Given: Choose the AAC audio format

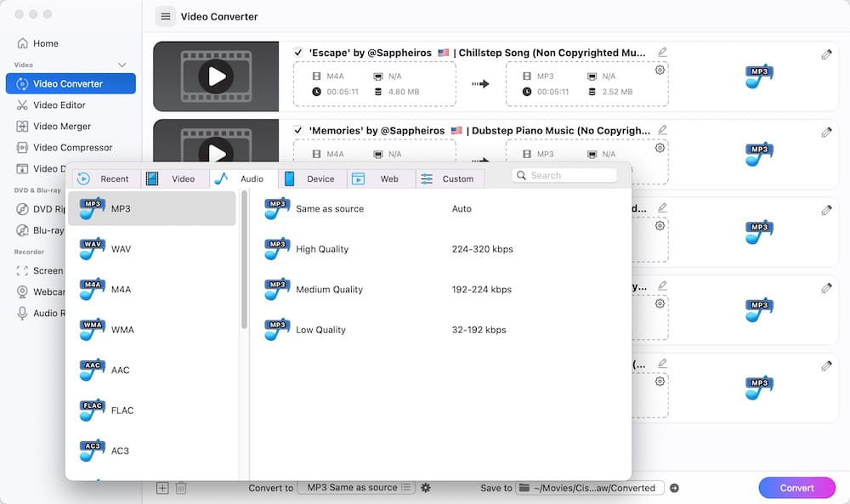Looking at the screenshot, I should point(152,371).
